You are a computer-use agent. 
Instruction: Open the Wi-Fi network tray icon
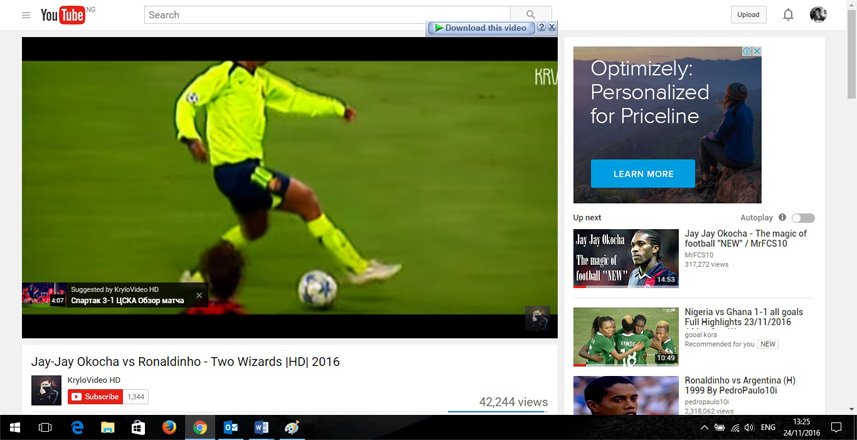click(735, 427)
